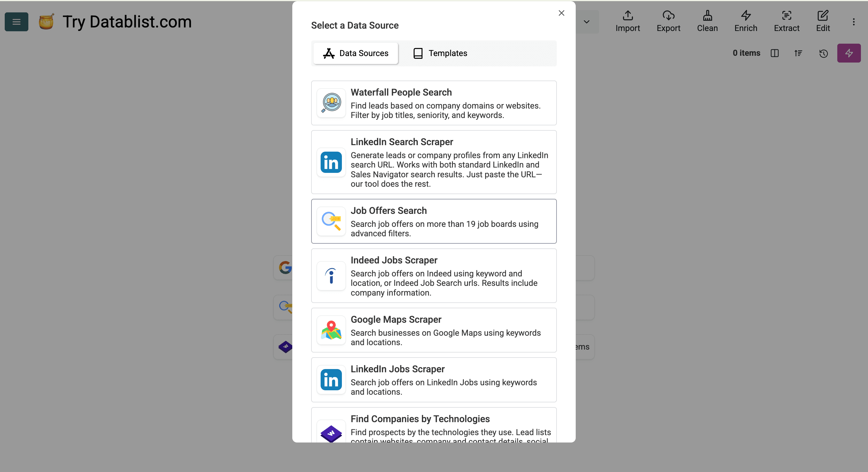
Task: Open the hamburger sidebar menu
Action: [17, 22]
